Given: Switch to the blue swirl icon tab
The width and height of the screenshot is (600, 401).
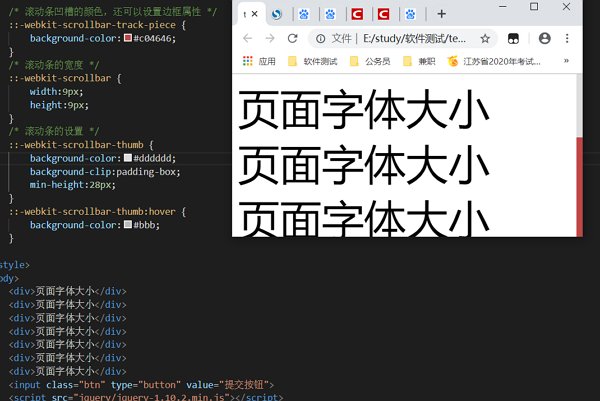Looking at the screenshot, I should coord(276,15).
